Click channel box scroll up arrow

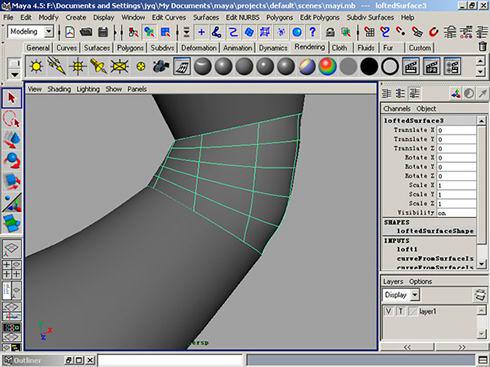[481, 121]
